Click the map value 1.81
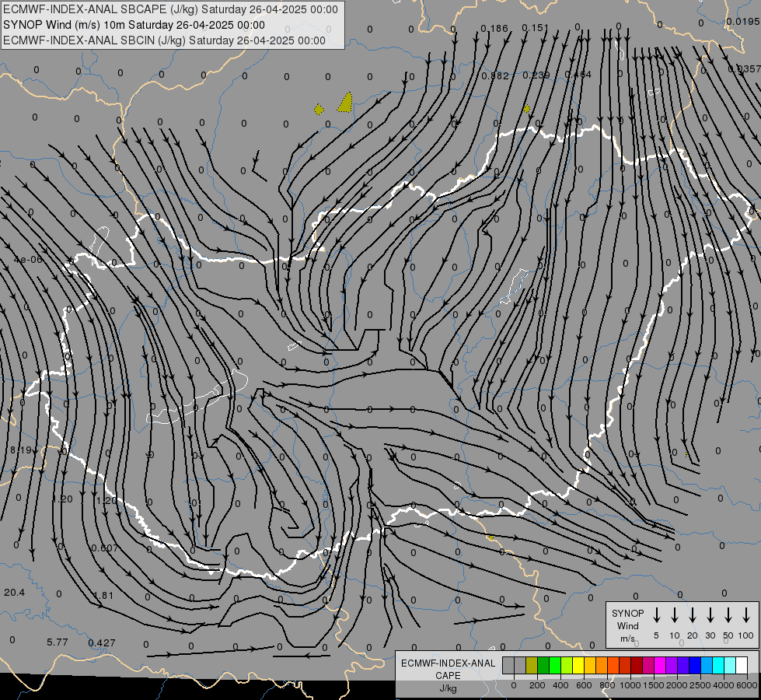Image resolution: width=761 pixels, height=700 pixels. tap(103, 596)
